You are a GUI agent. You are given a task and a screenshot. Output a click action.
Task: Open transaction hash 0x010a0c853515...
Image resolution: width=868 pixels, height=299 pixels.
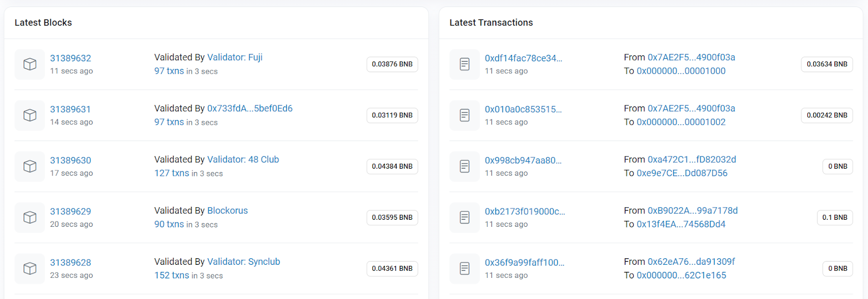[x=523, y=109]
